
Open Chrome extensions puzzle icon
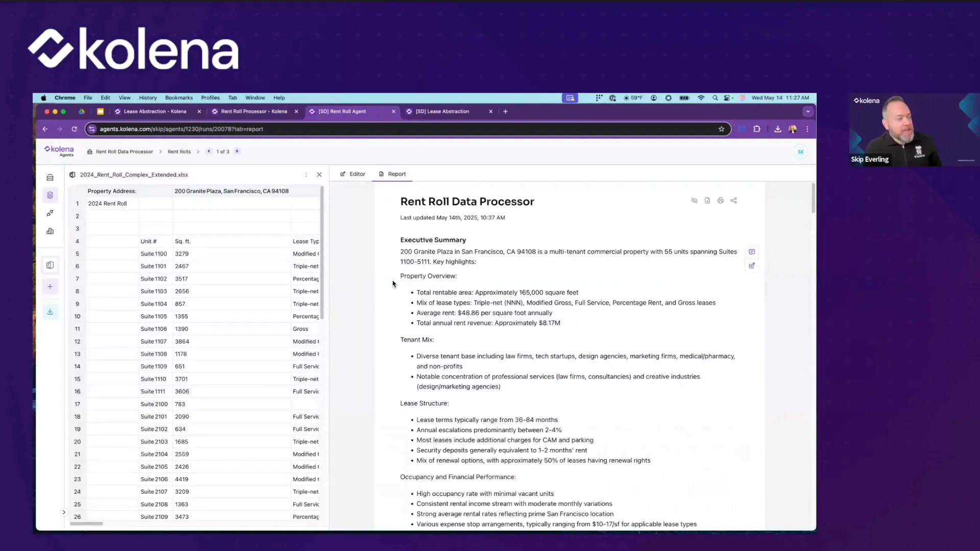[x=757, y=129]
